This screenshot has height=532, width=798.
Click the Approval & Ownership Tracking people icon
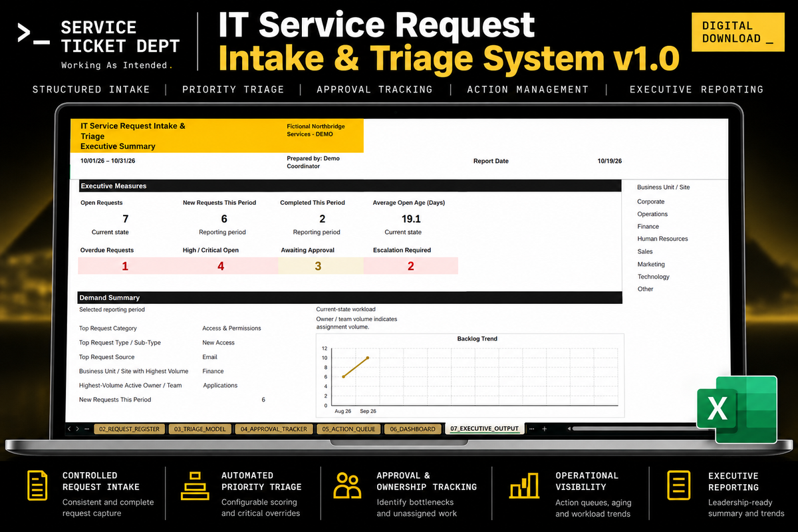coord(347,486)
